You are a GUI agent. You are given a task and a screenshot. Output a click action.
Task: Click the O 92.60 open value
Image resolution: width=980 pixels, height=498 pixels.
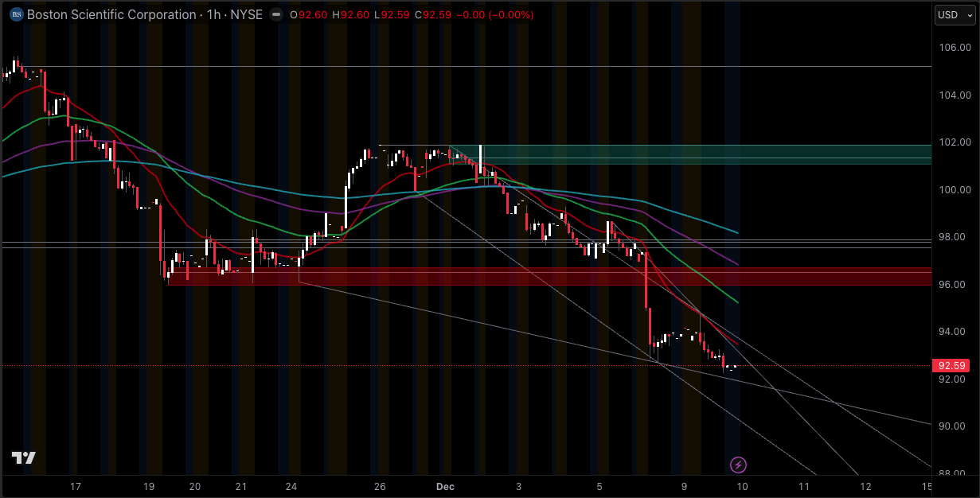(x=307, y=14)
